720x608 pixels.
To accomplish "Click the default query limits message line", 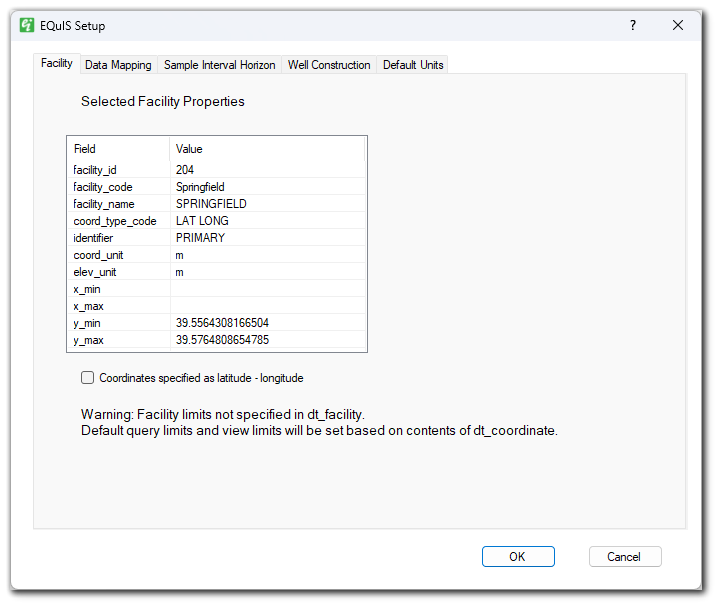I will tap(319, 431).
